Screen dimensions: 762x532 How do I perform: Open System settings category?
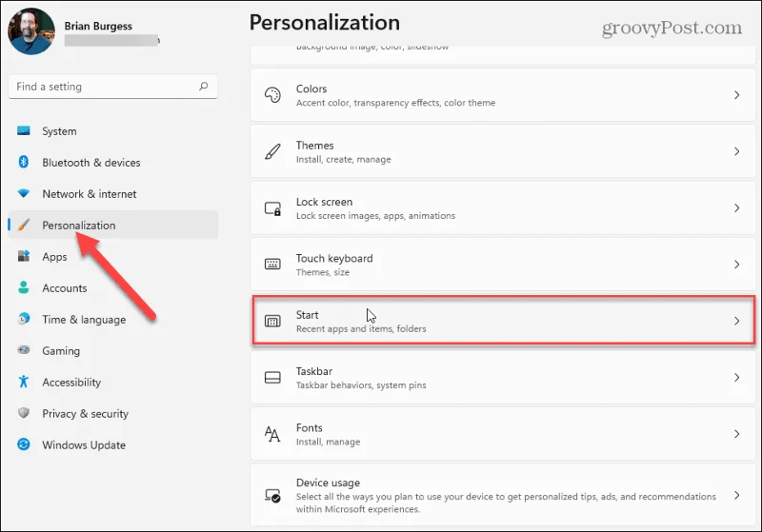click(x=112, y=131)
